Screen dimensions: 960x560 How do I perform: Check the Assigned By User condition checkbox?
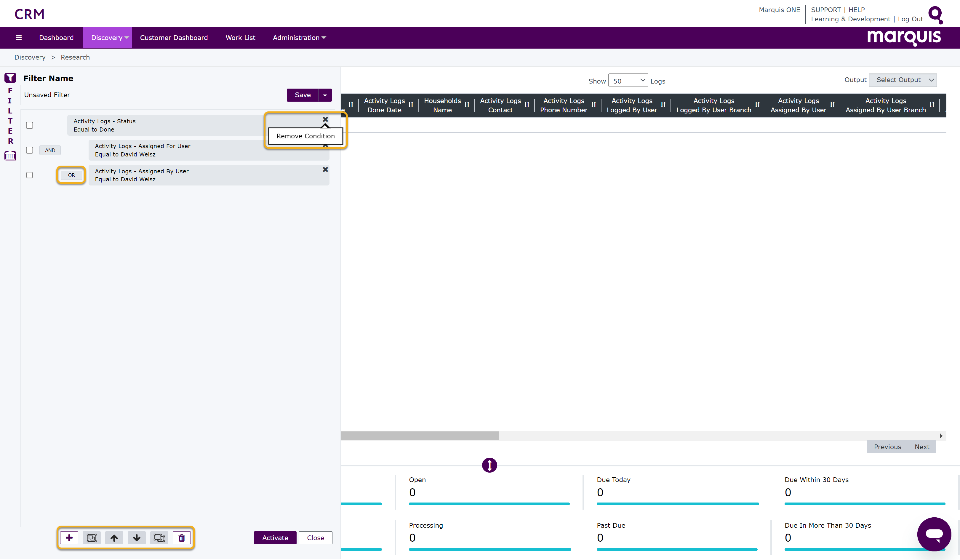(x=29, y=175)
